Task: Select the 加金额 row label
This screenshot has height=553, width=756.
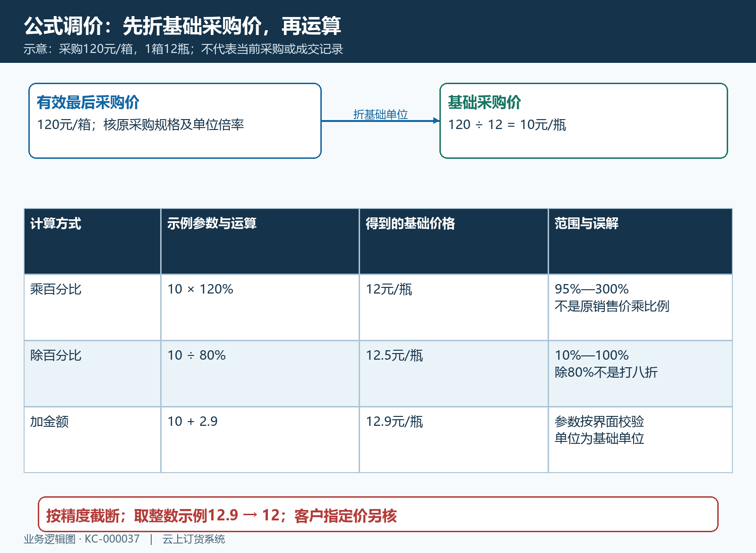Action: (x=50, y=422)
